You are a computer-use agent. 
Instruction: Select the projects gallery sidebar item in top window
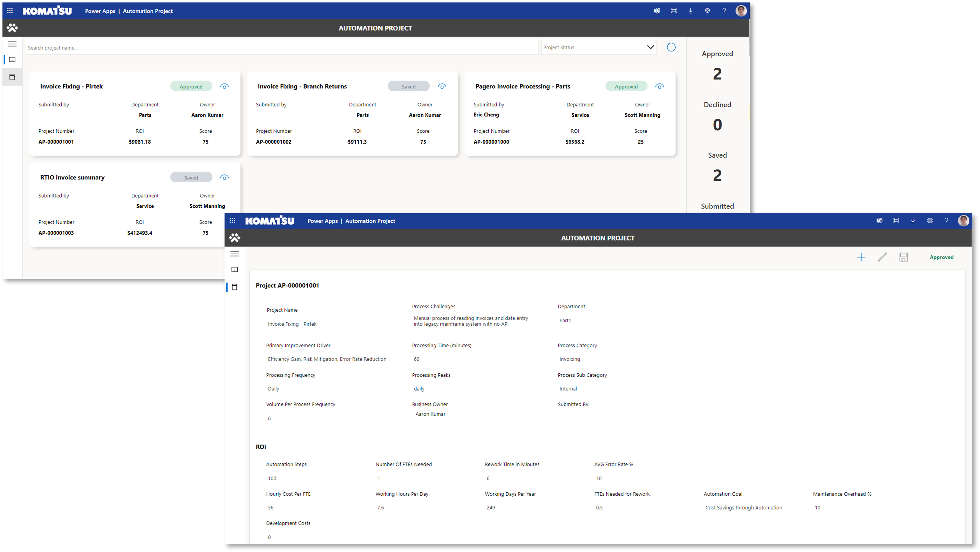12,60
